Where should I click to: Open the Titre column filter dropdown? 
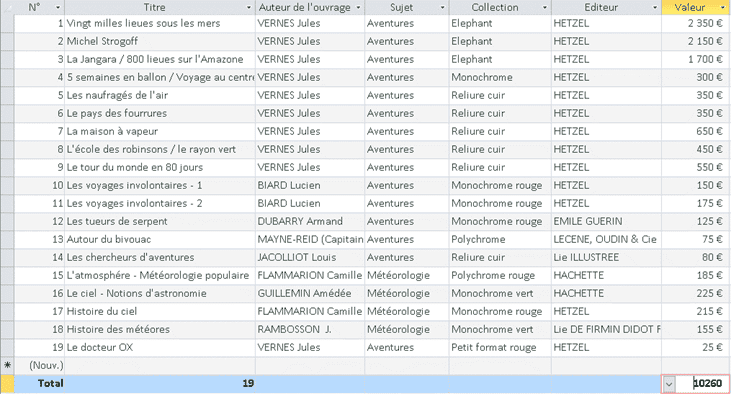click(248, 7)
